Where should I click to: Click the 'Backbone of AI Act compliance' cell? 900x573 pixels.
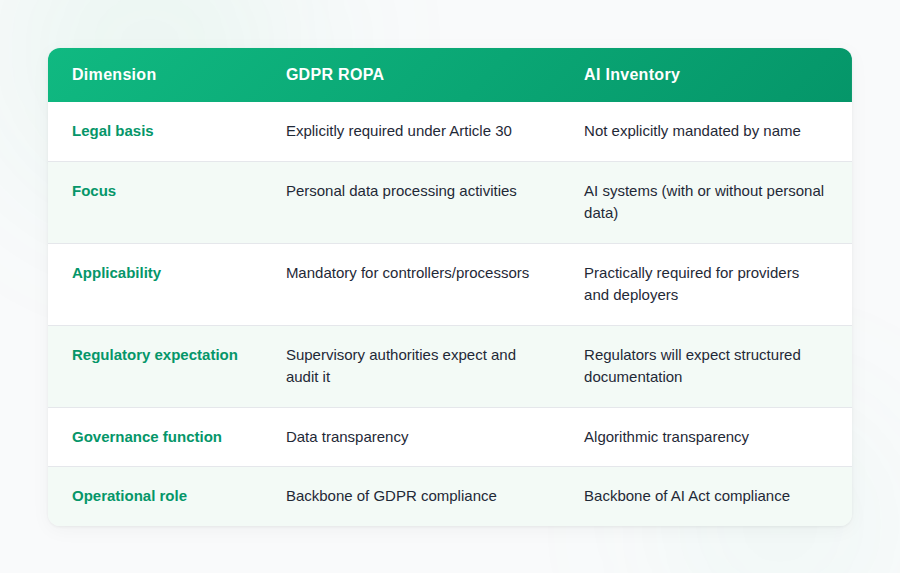(686, 496)
